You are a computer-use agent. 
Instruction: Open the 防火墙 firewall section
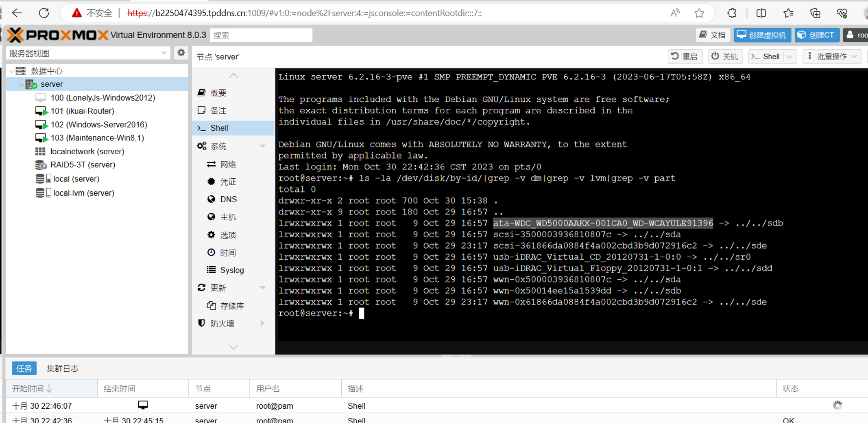click(x=222, y=324)
